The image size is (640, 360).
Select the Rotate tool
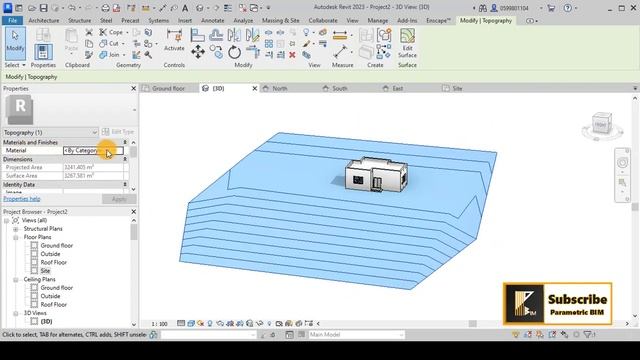pyautogui.click(x=234, y=52)
